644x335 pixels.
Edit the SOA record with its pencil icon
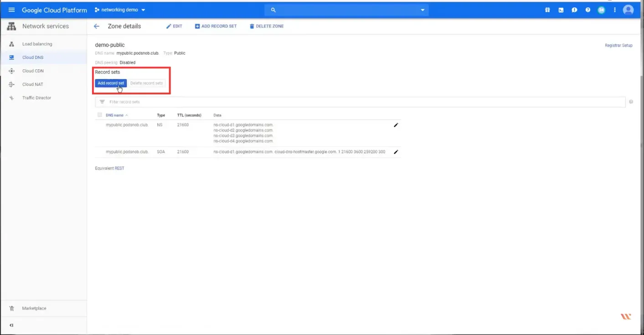[x=396, y=152]
